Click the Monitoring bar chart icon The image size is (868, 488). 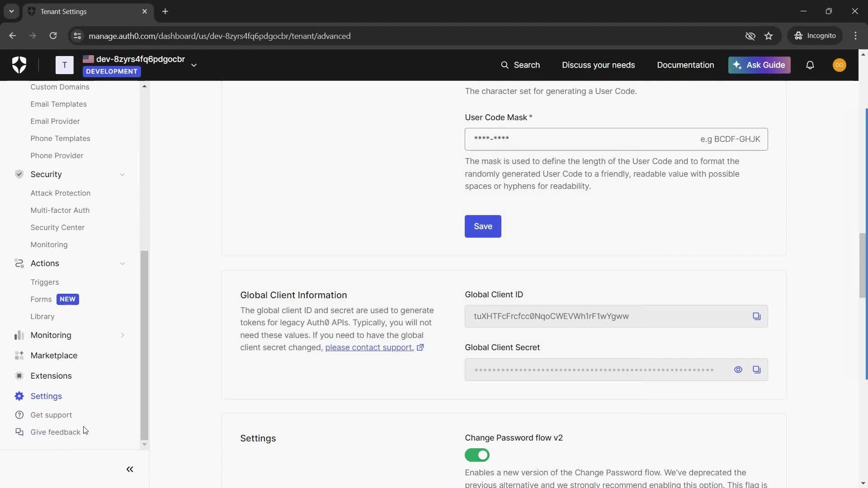click(x=19, y=335)
